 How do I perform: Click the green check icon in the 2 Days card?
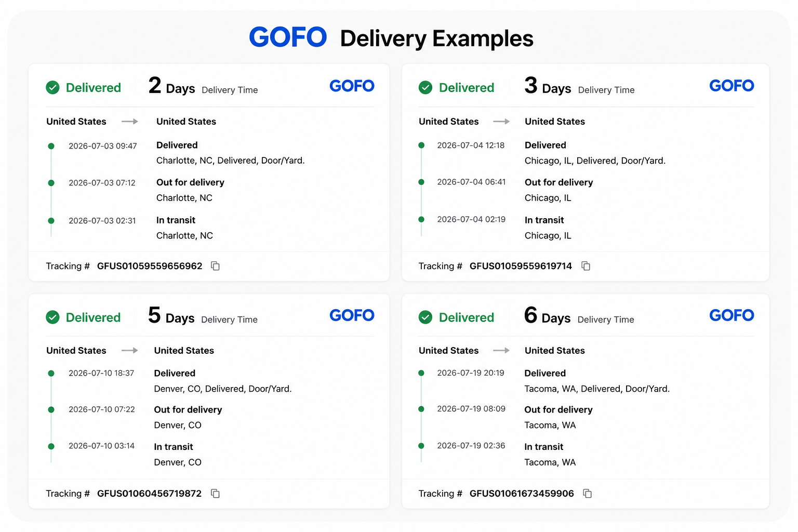point(52,87)
